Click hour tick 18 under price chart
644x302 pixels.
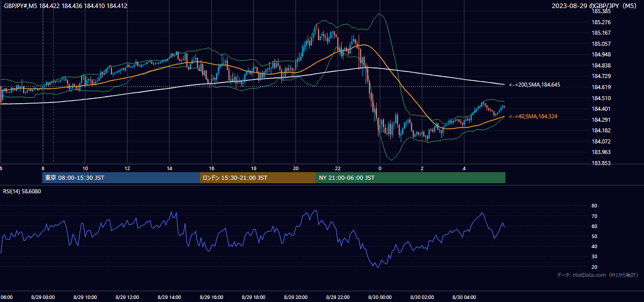point(254,168)
